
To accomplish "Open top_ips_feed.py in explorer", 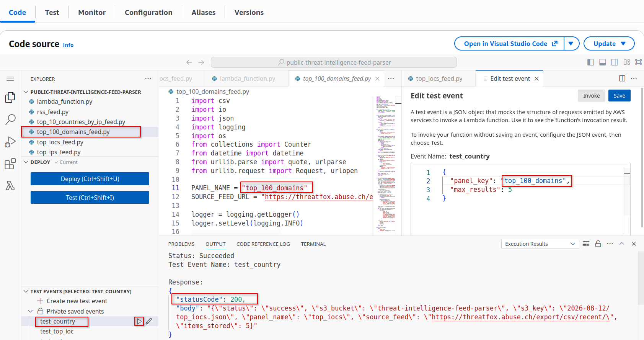I will click(x=59, y=152).
